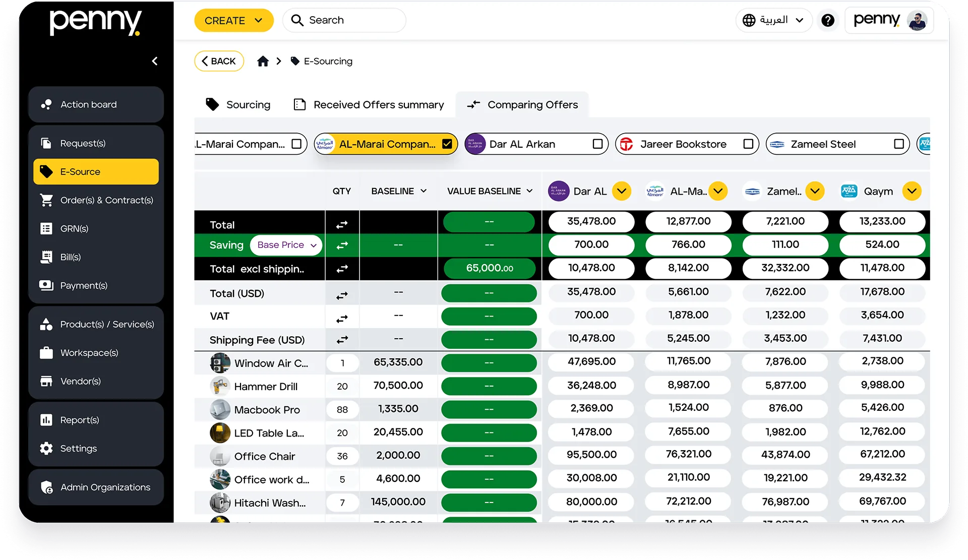Check the Dar AL Arkan vendor checkbox

coord(597,144)
